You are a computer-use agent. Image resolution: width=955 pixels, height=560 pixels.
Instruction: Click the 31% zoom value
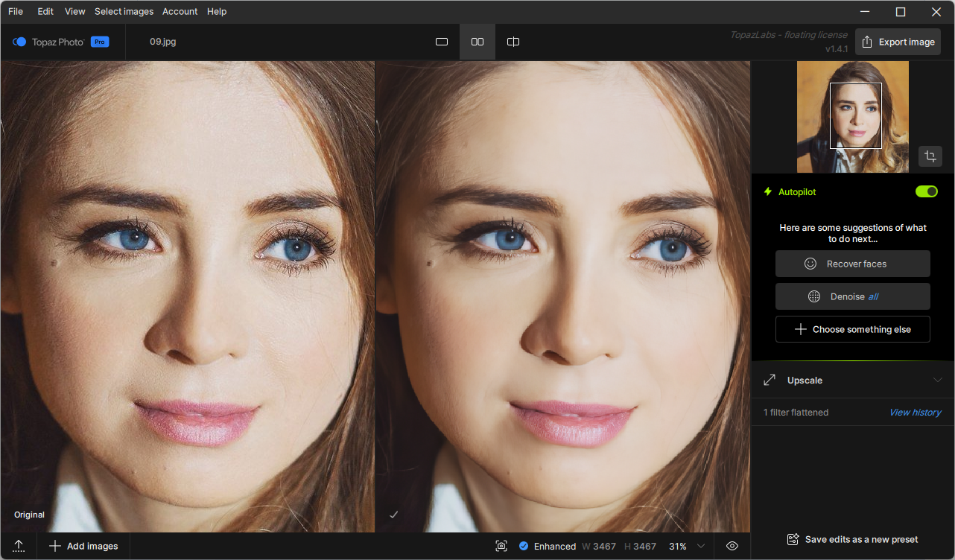coord(678,547)
